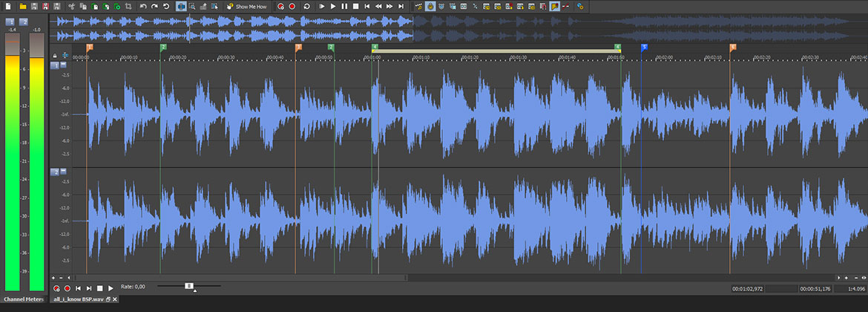868x312 pixels.
Task: Click the zoom-in plus button at bottom left
Action: pos(53,278)
